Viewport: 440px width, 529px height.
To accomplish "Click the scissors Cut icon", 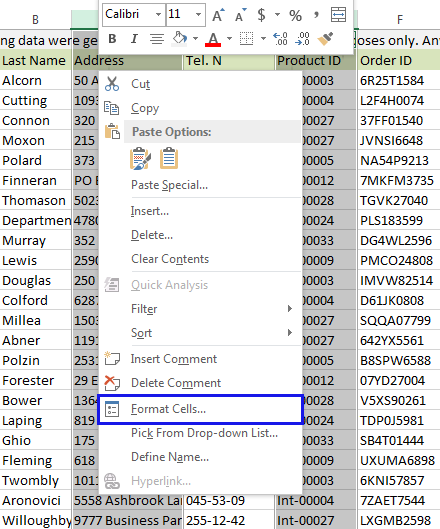I will pyautogui.click(x=112, y=84).
